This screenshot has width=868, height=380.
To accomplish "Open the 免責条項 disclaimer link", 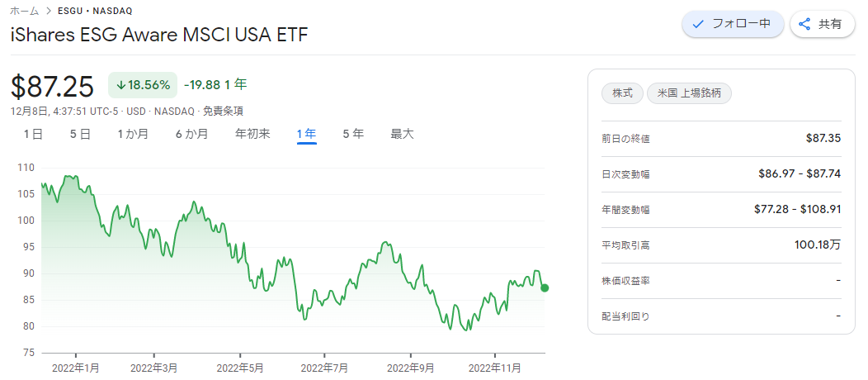I will (x=223, y=111).
